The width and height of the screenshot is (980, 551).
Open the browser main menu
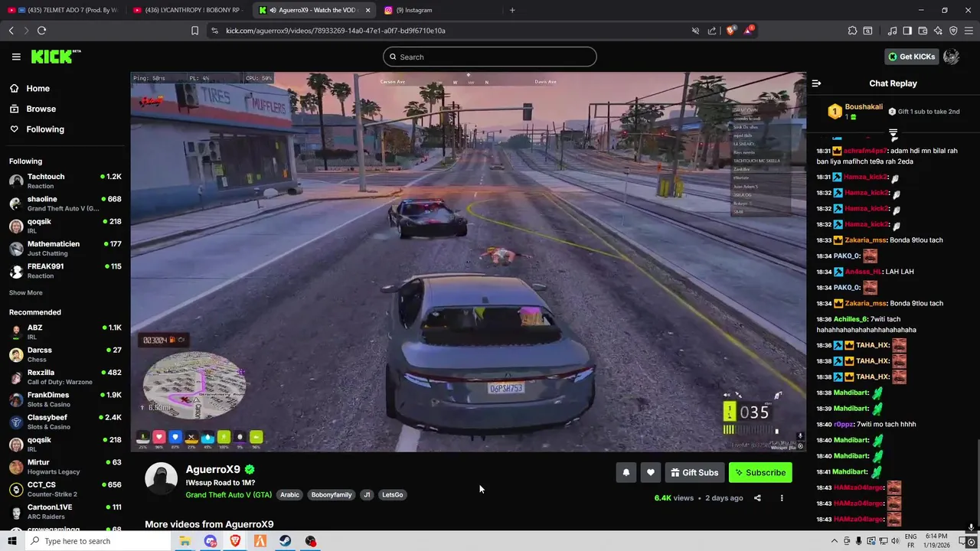point(969,31)
